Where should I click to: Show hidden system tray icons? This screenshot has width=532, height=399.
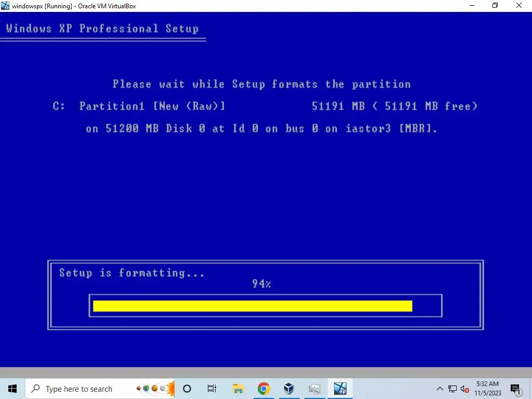tap(440, 389)
